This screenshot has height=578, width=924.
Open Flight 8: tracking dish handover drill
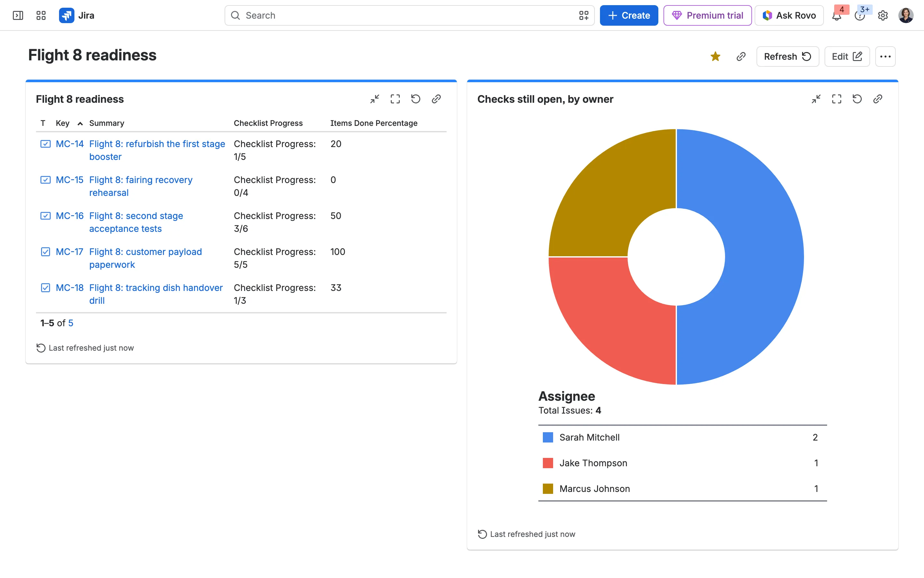156,294
